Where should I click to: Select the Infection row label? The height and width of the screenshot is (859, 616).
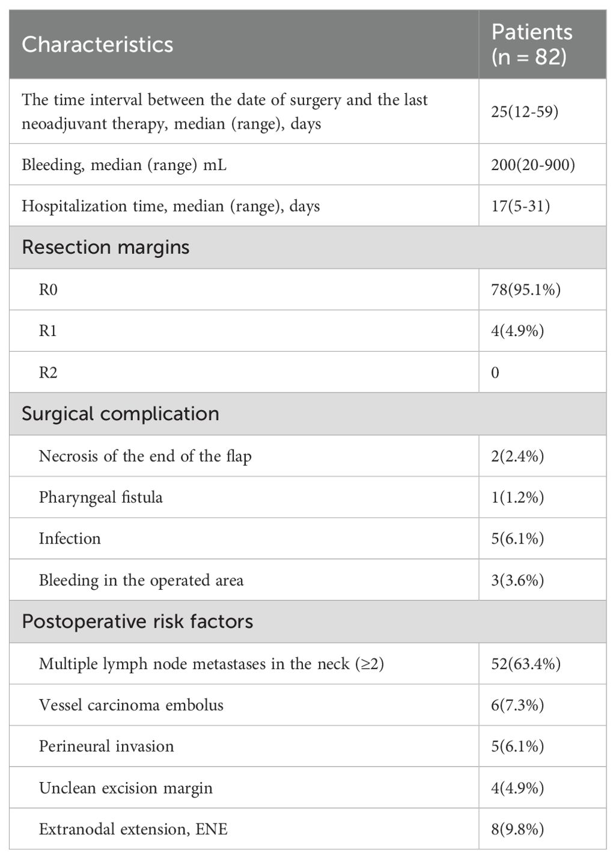tap(70, 539)
